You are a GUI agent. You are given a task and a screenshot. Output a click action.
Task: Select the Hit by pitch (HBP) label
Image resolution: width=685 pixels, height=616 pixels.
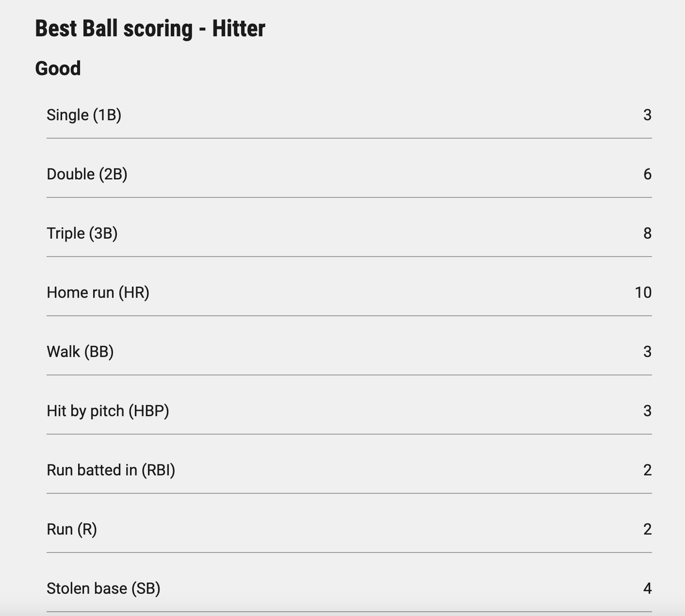click(x=108, y=411)
